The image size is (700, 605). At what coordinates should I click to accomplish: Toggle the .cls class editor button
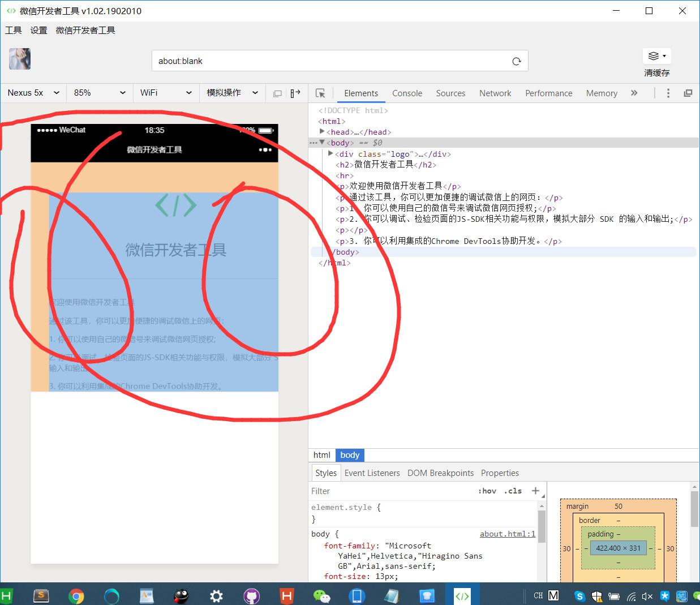(513, 491)
